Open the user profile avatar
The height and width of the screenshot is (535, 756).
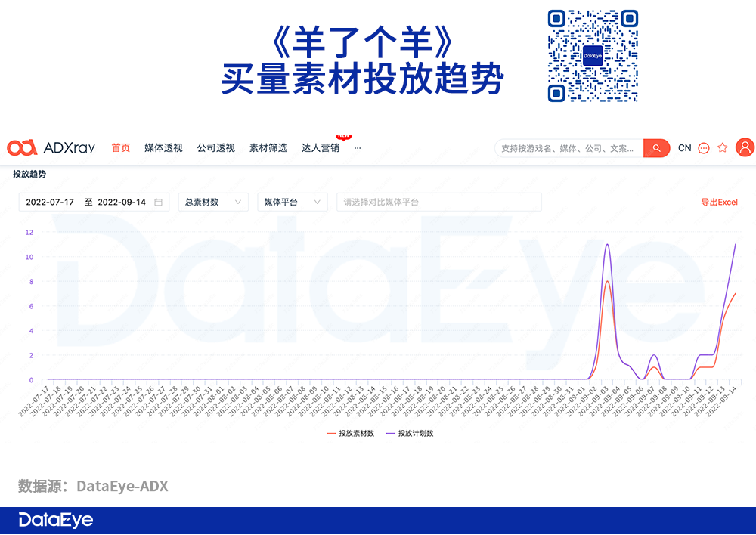coord(745,147)
